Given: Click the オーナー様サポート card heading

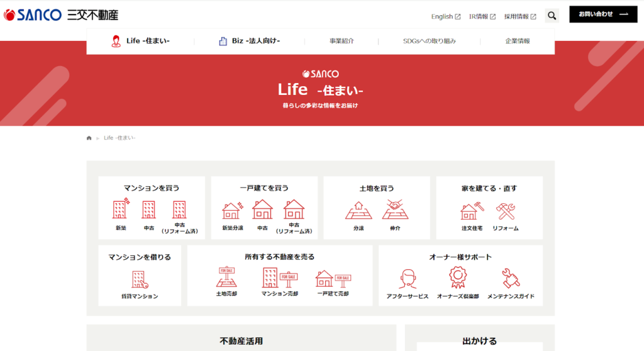Looking at the screenshot, I should 460,257.
